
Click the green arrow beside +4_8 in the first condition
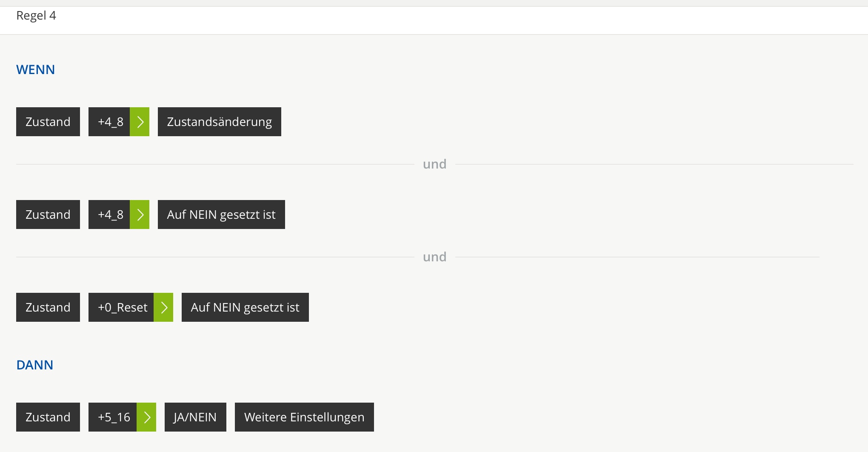pos(140,122)
